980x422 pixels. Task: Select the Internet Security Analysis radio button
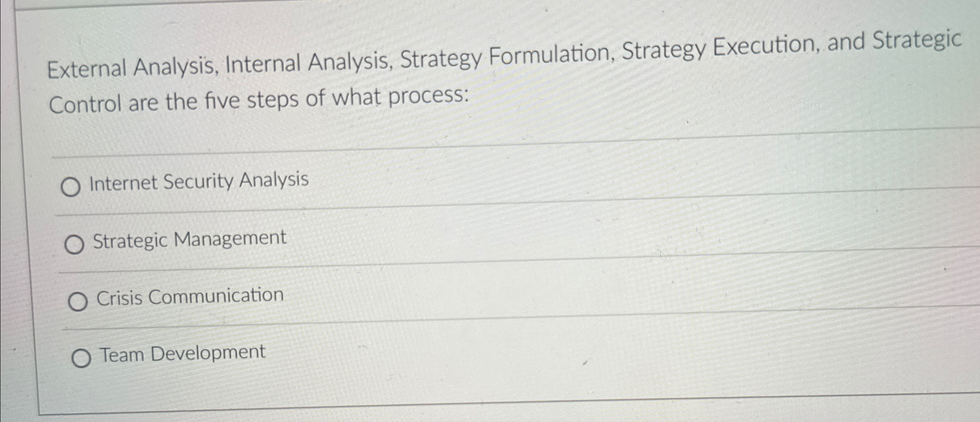[73, 184]
